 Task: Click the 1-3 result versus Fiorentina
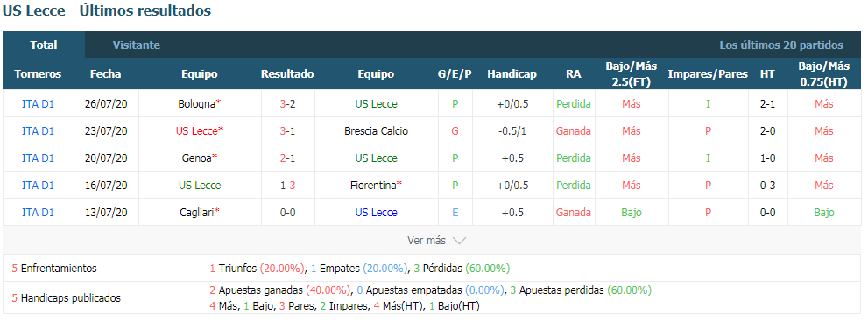[x=287, y=185]
